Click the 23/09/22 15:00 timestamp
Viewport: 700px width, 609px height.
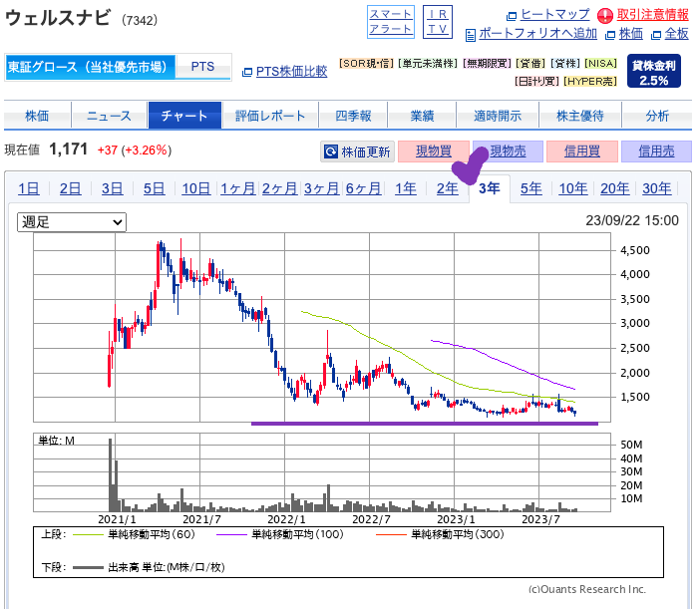point(632,220)
